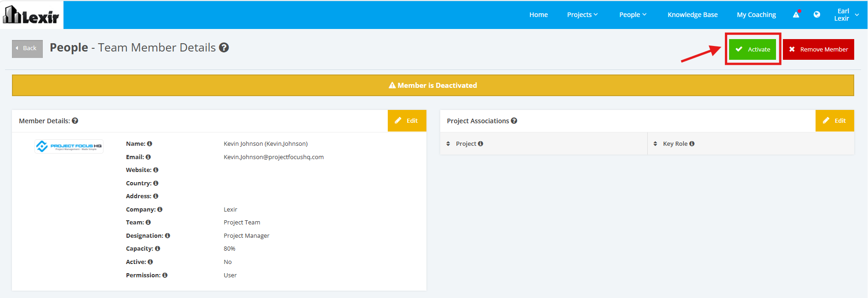
Task: Click the email Kevin.Johnson@projectfocushq.com
Action: [x=274, y=157]
